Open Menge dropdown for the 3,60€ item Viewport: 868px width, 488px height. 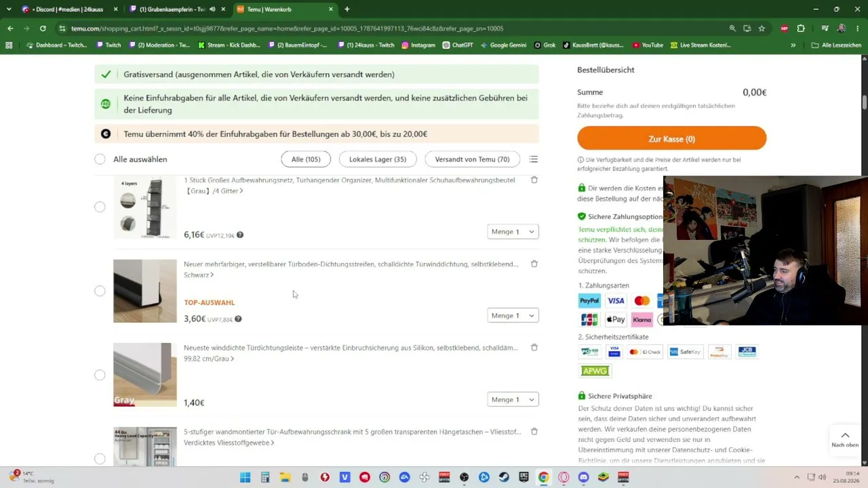point(513,316)
